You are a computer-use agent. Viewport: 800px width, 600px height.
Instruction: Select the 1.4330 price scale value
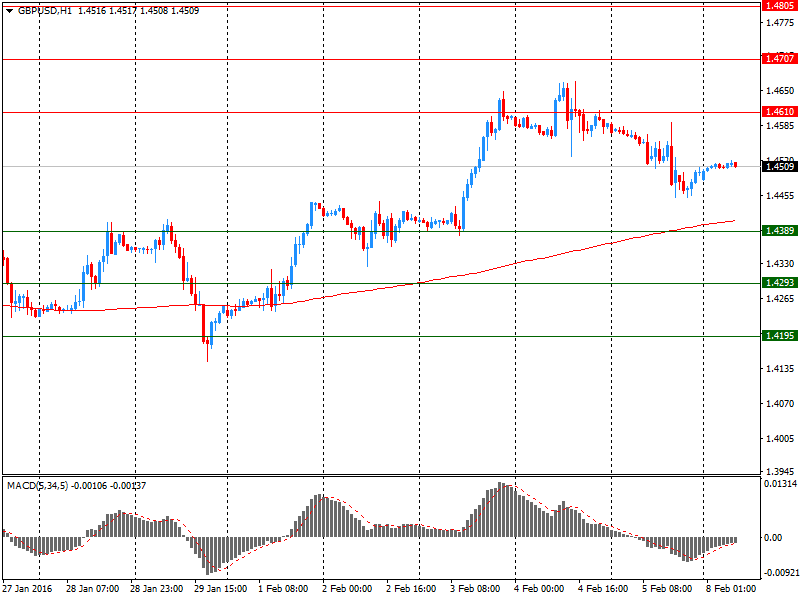(780, 264)
